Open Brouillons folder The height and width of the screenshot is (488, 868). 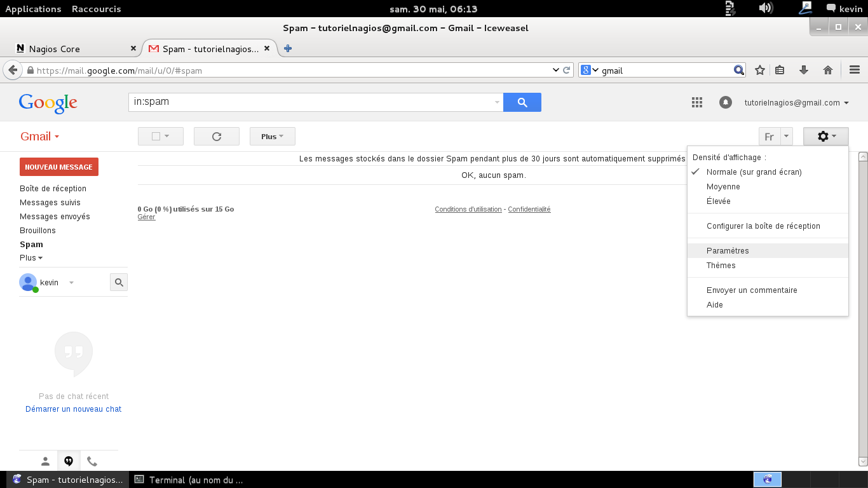tap(37, 231)
